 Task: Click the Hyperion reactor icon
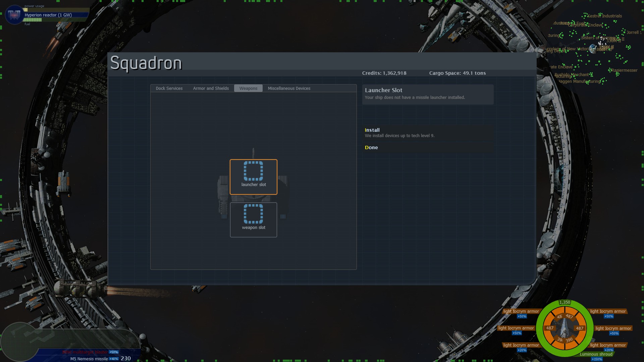[x=14, y=15]
